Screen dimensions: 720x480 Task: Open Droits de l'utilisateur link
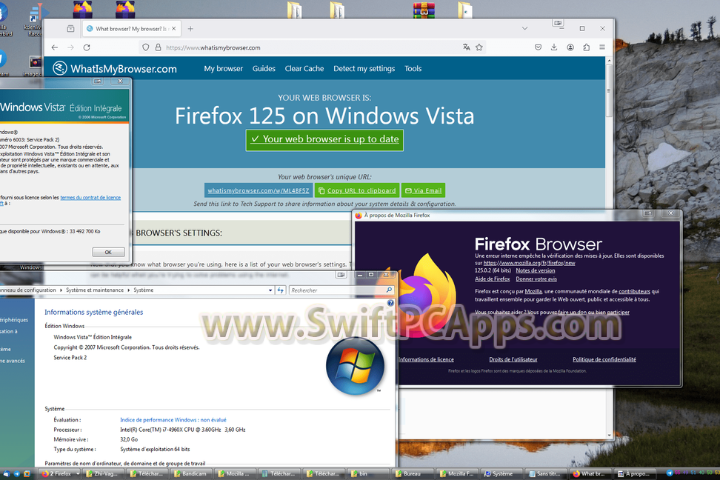[513, 359]
